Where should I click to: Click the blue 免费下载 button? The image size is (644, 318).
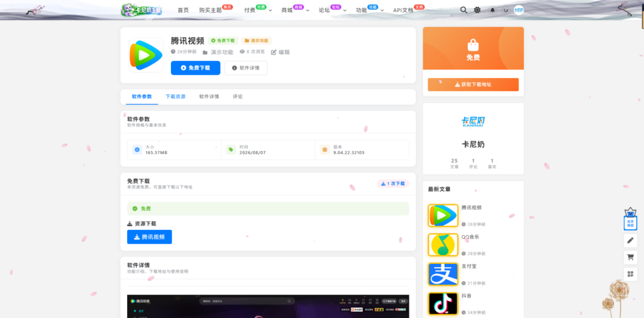196,68
